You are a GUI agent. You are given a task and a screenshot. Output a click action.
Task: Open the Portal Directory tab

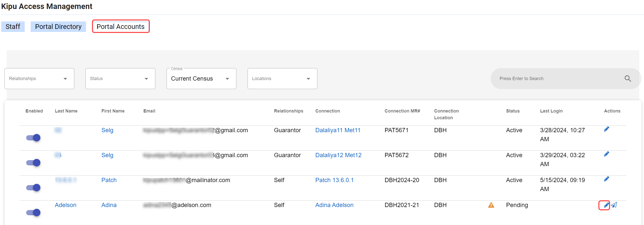(x=58, y=27)
